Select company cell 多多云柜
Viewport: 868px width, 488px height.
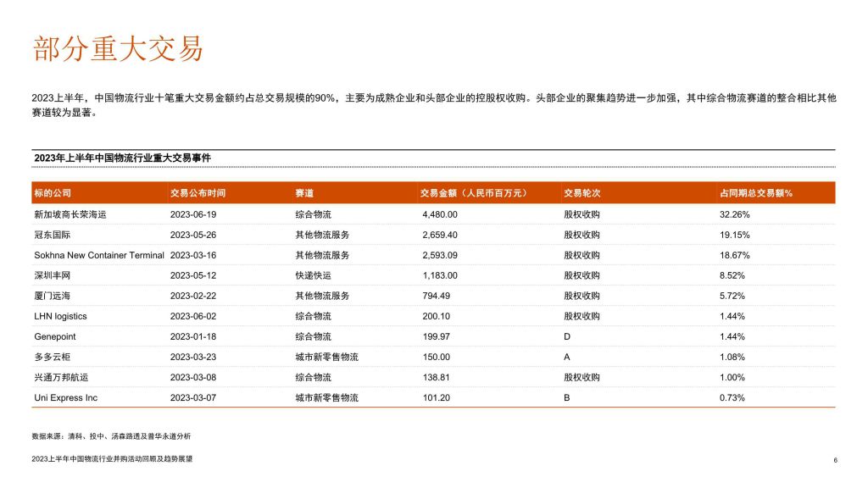(x=52, y=357)
